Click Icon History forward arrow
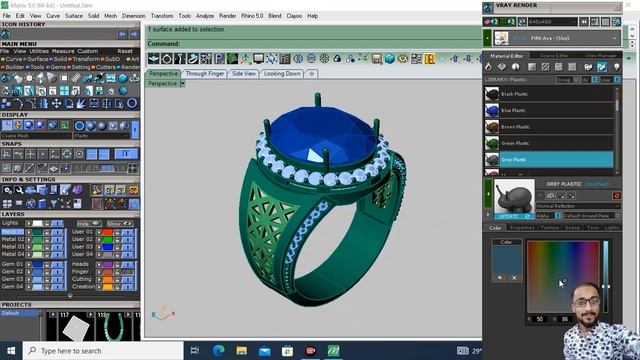Image resolution: width=640 pixels, height=360 pixels. [133, 34]
